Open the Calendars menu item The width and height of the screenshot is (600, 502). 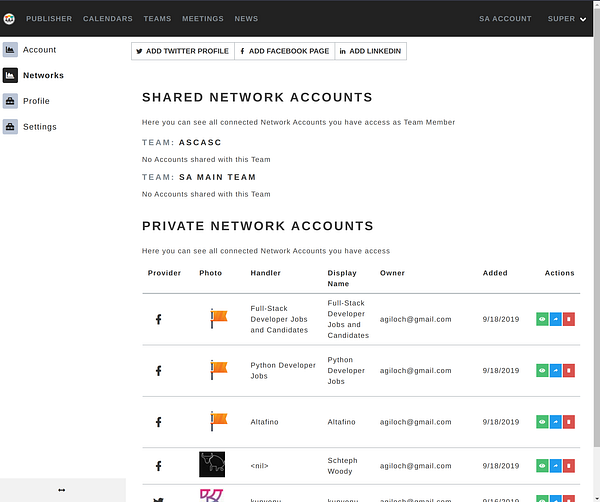107,19
